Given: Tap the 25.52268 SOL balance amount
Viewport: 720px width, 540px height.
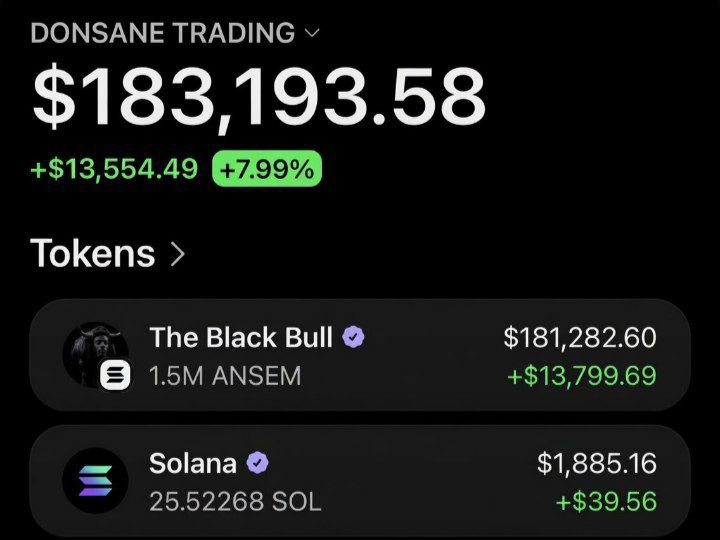Looking at the screenshot, I should pyautogui.click(x=235, y=501).
